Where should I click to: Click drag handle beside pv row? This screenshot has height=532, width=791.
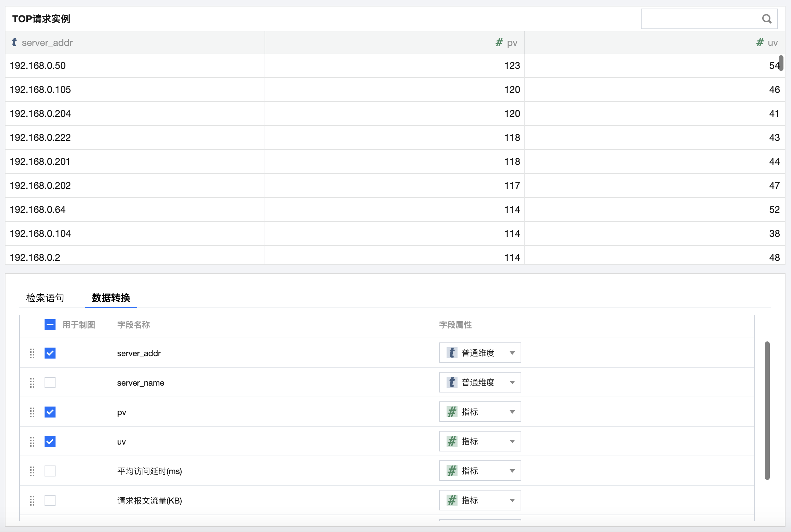tap(32, 412)
